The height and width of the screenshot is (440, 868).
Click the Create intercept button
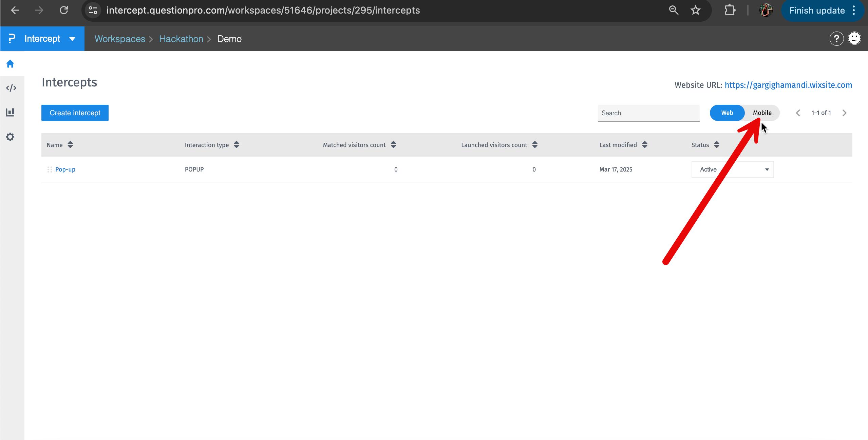pyautogui.click(x=75, y=113)
